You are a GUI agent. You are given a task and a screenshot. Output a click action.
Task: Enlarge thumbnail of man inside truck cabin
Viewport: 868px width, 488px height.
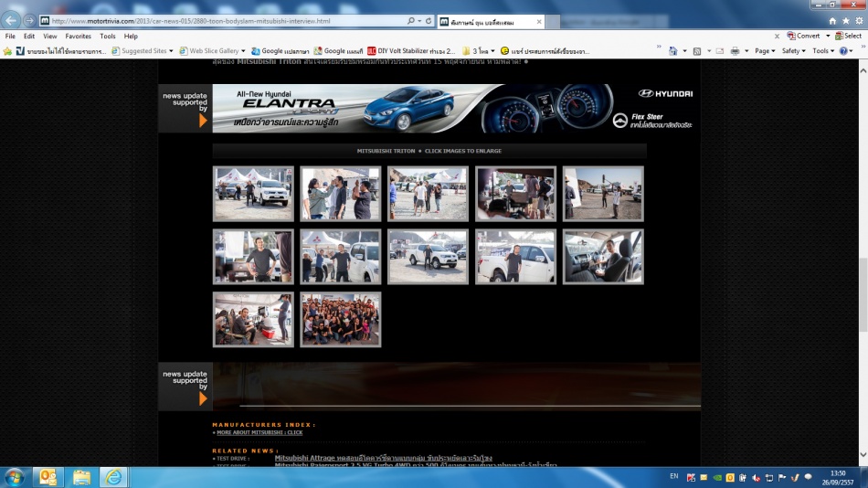click(x=603, y=257)
